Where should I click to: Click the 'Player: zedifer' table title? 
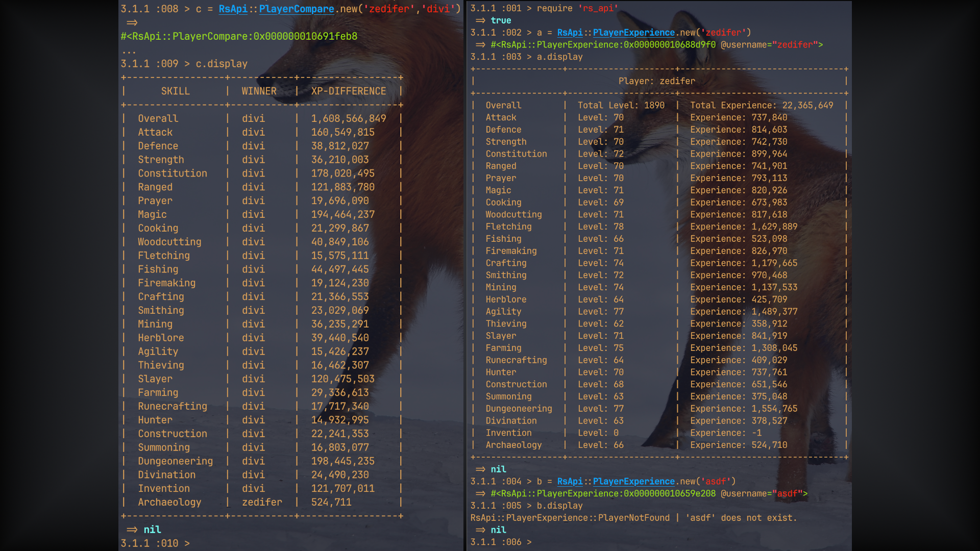tap(656, 81)
